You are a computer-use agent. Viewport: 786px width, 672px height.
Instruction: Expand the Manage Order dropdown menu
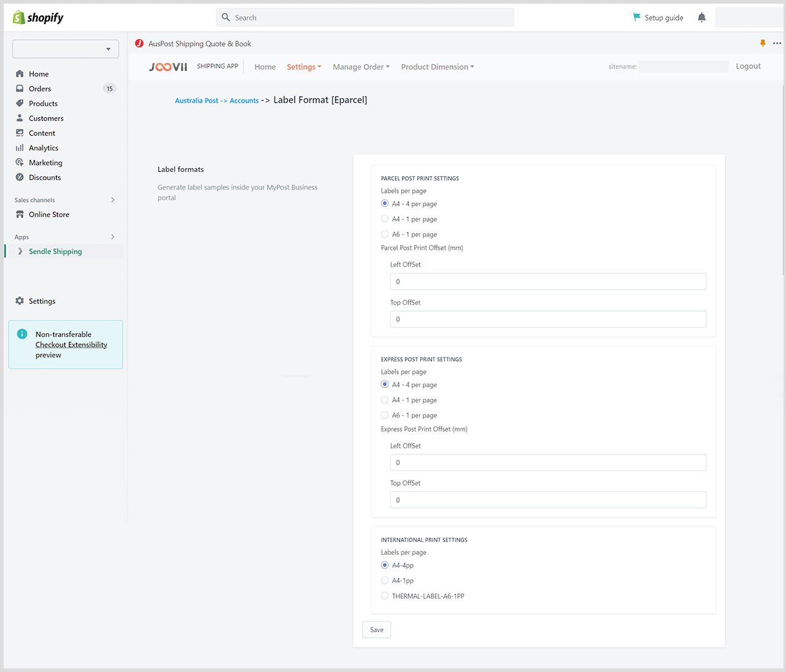pyautogui.click(x=361, y=67)
